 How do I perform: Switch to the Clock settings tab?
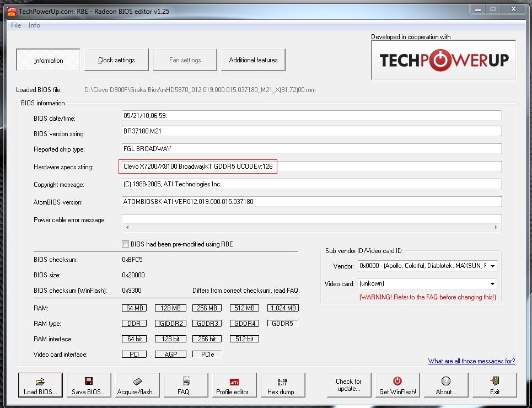(x=116, y=60)
